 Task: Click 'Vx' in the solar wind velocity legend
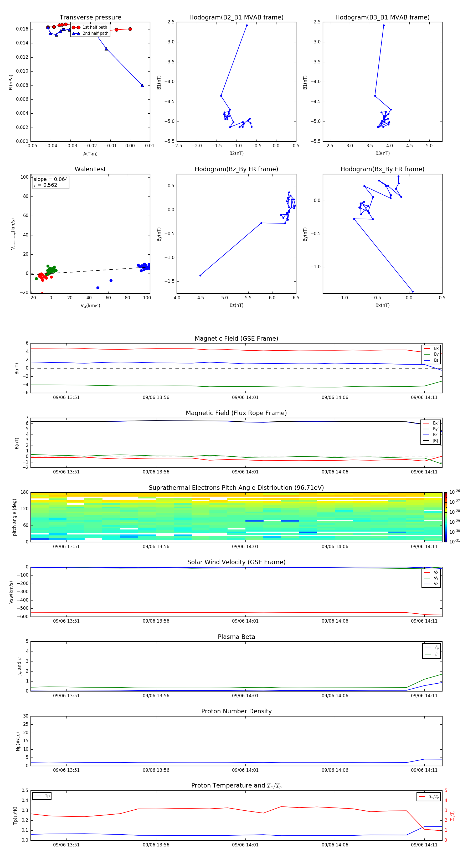tap(436, 572)
